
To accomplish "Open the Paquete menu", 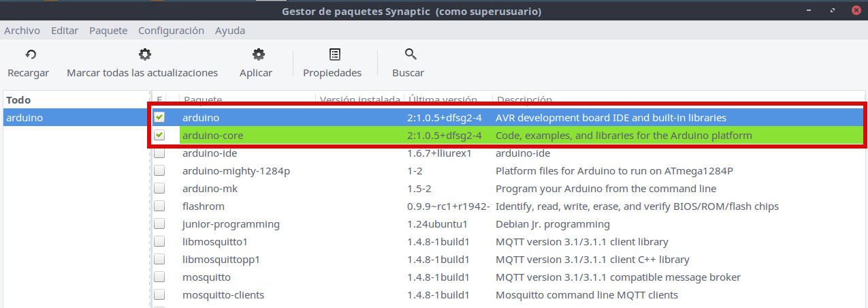I will tap(108, 31).
